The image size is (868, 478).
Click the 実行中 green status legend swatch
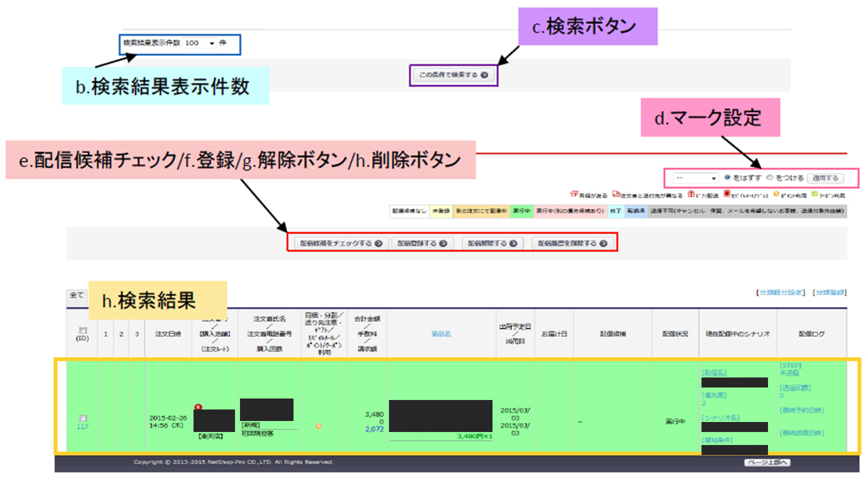tap(521, 211)
